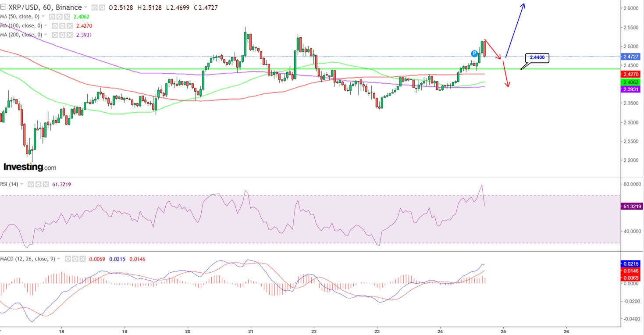Open the MA (50, close, 0) dropdown arrow
The width and height of the screenshot is (644, 335).
pyautogui.click(x=44, y=17)
